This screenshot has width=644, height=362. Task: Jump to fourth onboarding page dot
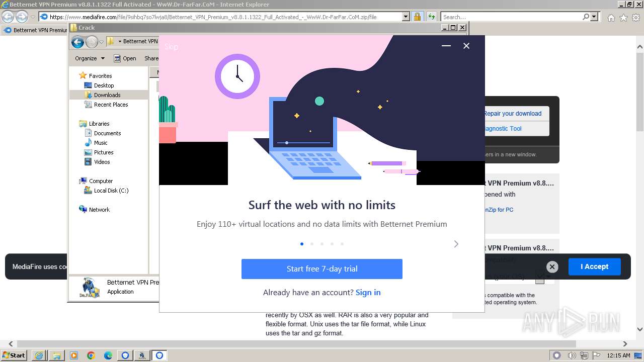[332, 244]
